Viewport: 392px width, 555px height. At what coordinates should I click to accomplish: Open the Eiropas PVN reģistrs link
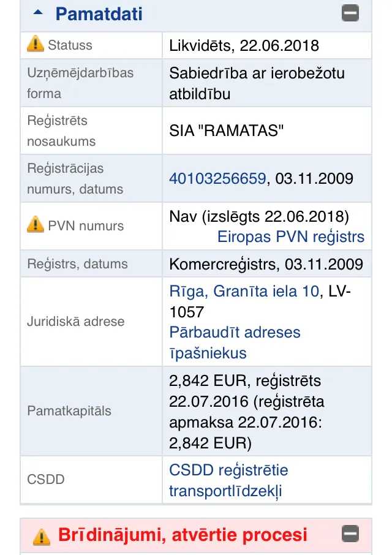[x=291, y=237]
